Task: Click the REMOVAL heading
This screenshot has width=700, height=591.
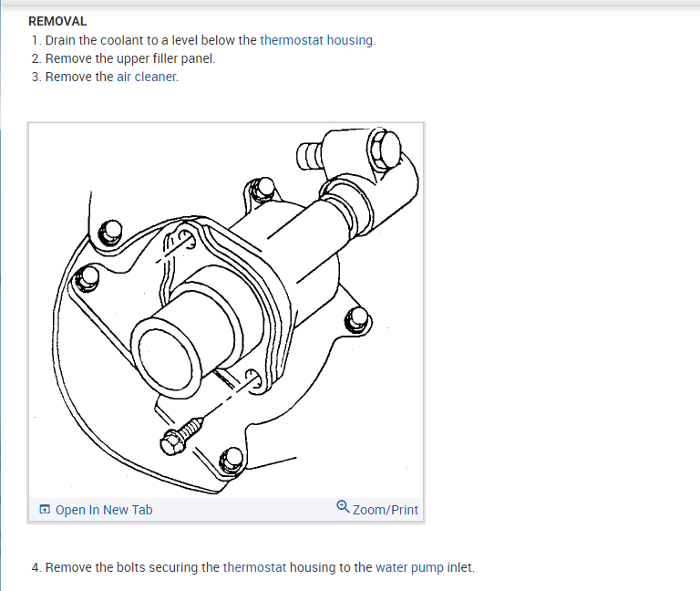Action: (x=57, y=22)
